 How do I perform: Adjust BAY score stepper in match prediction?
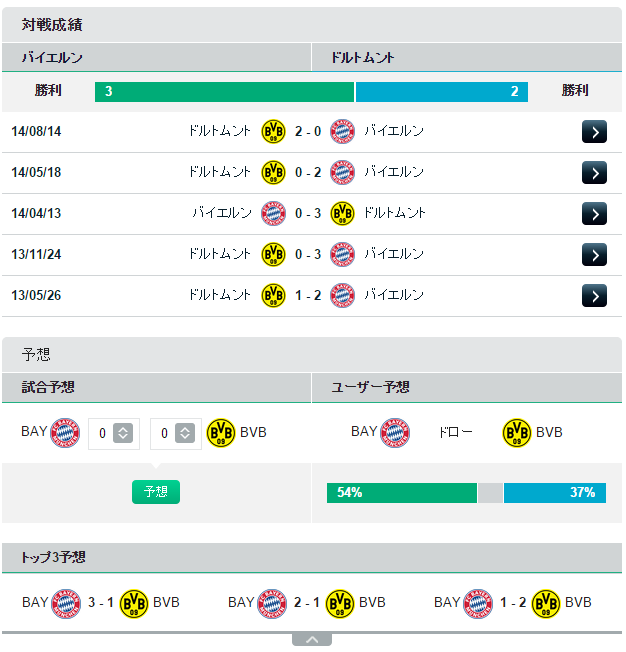124,435
